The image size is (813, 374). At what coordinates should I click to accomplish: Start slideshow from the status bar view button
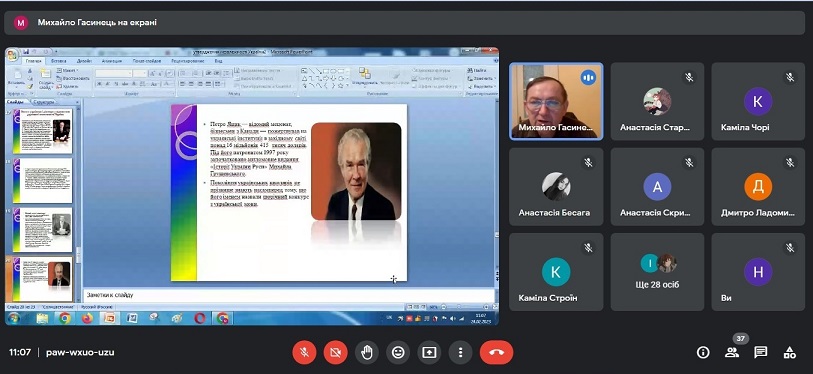pyautogui.click(x=425, y=307)
